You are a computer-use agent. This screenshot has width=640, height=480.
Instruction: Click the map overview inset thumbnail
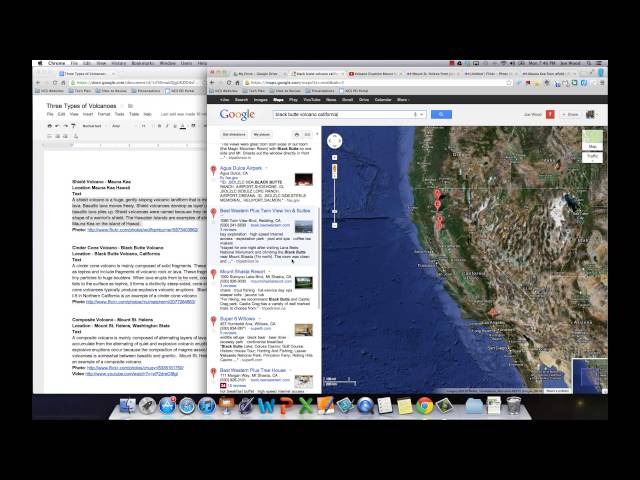pos(590,376)
